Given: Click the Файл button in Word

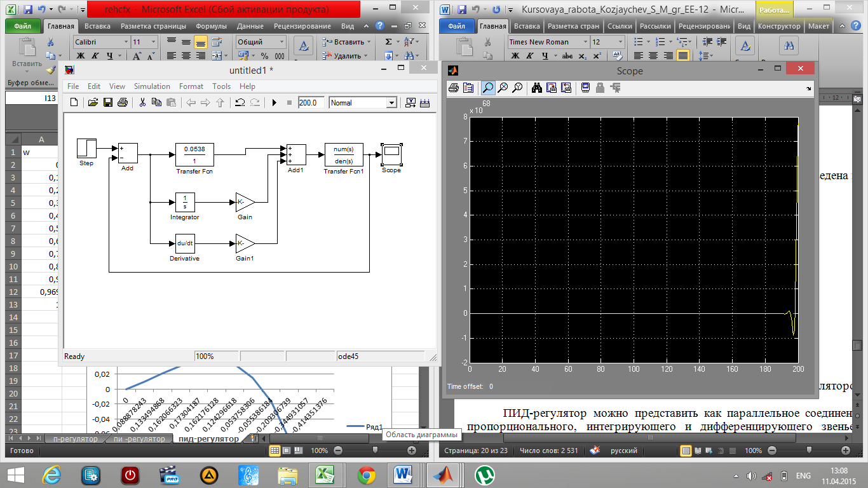Looking at the screenshot, I should point(456,26).
